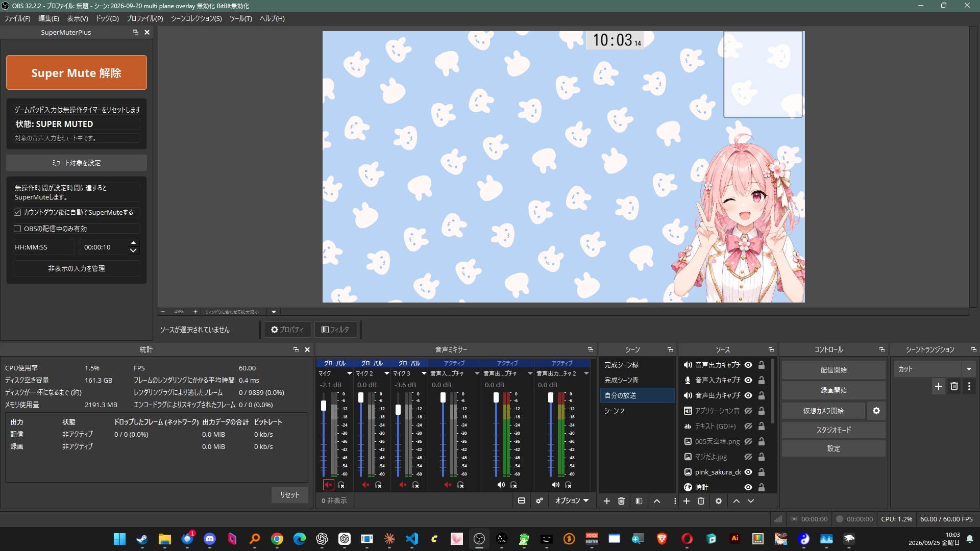The image size is (980, 551).
Task: Hide the 時計 source
Action: [x=748, y=487]
